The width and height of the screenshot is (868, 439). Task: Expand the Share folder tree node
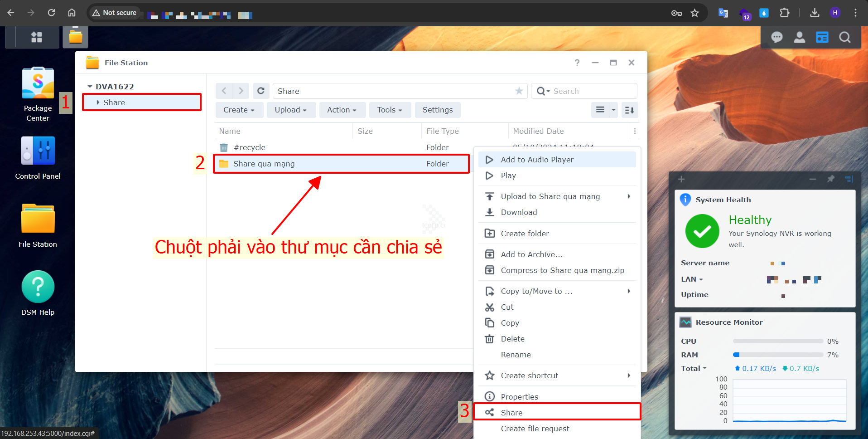click(x=98, y=102)
